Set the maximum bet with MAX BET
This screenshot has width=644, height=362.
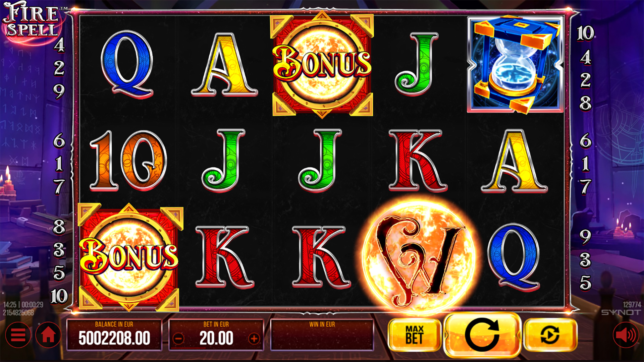tap(415, 335)
